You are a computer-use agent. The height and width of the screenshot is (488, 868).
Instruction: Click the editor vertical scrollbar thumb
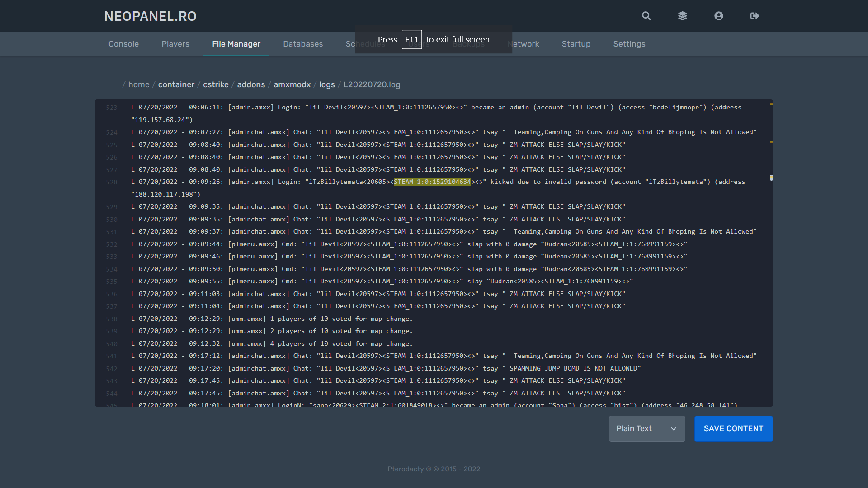point(771,178)
